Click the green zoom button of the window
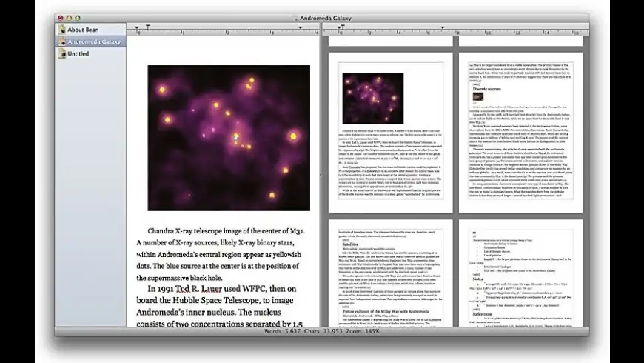This screenshot has width=644, height=363. (x=78, y=18)
